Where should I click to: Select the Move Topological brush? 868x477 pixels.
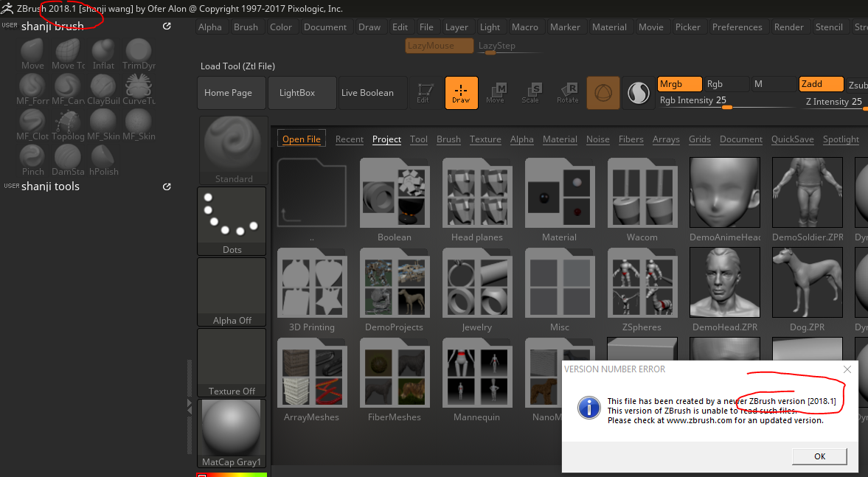pyautogui.click(x=68, y=55)
